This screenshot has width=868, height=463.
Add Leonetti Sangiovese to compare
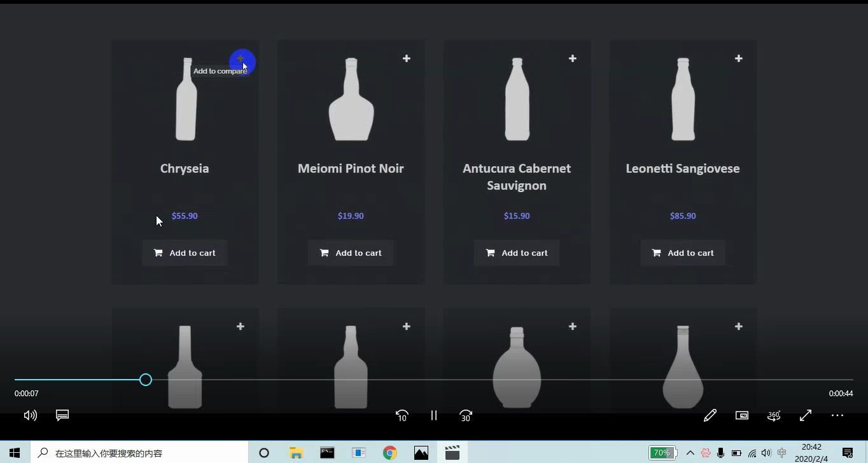coord(739,59)
